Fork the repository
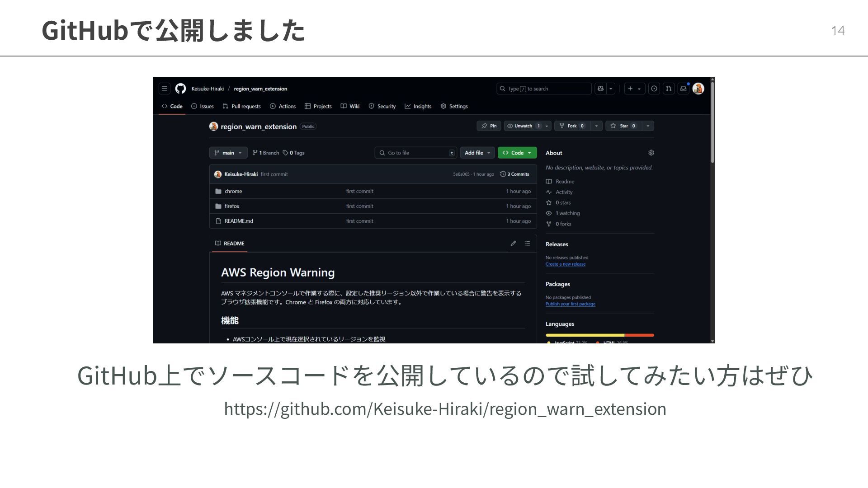Screen dimensions: 868x488 pyautogui.click(x=572, y=126)
